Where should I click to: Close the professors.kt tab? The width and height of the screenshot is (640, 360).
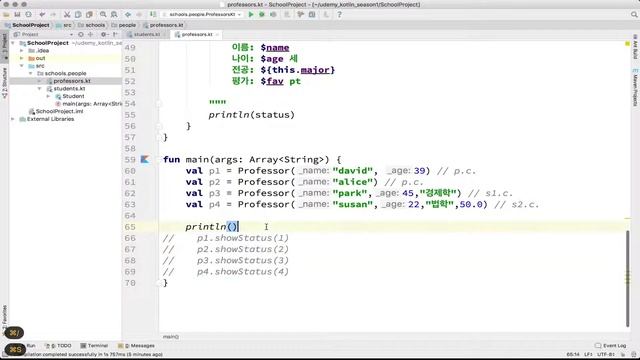click(217, 35)
